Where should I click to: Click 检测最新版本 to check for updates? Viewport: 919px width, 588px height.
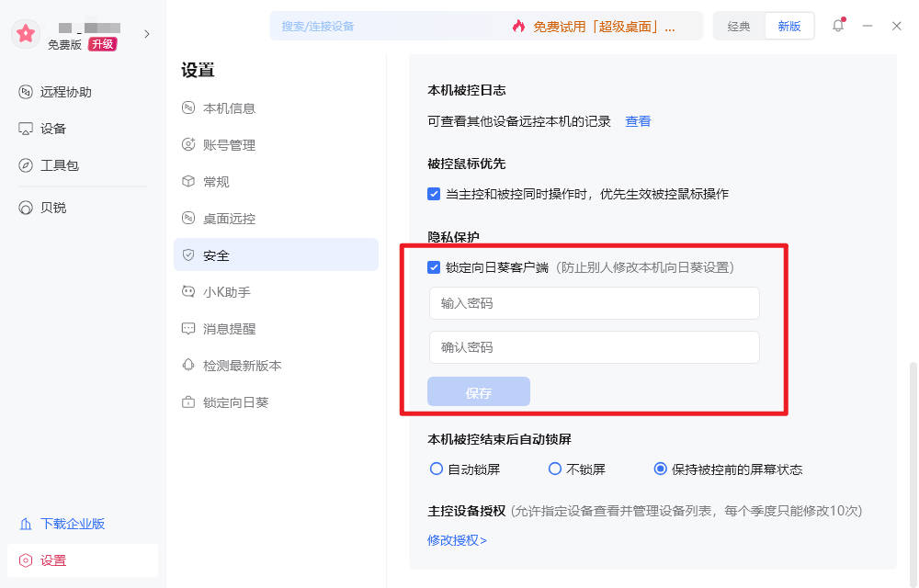[x=241, y=365]
